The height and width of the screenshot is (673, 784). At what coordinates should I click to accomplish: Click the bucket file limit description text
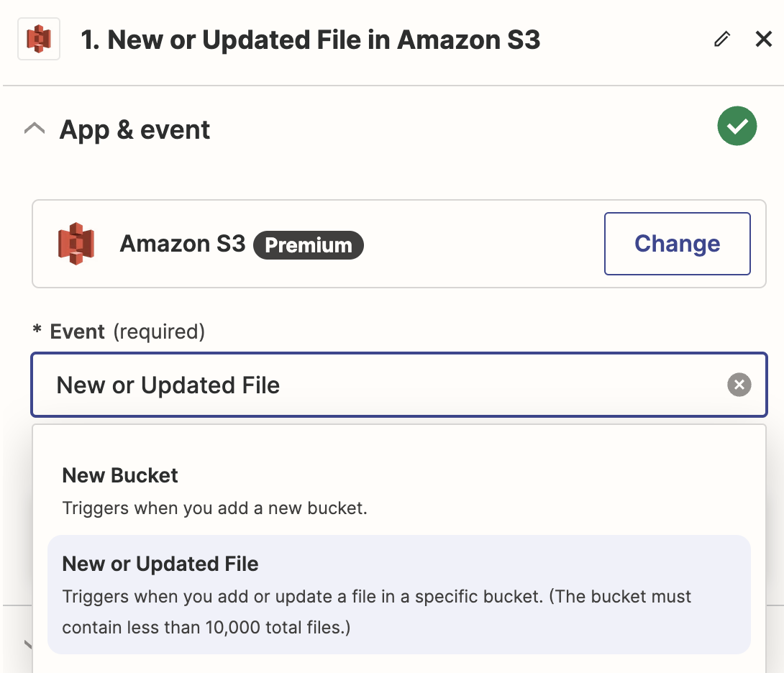(x=376, y=611)
